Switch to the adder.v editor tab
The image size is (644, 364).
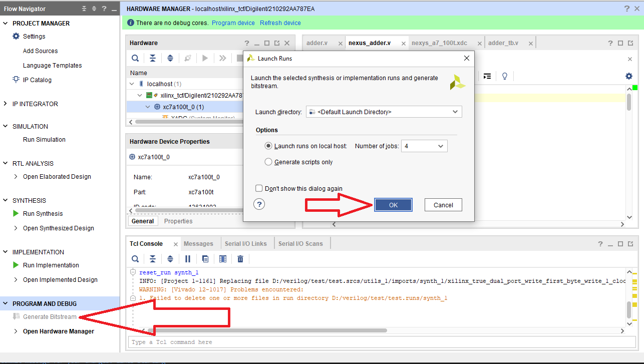(x=316, y=43)
